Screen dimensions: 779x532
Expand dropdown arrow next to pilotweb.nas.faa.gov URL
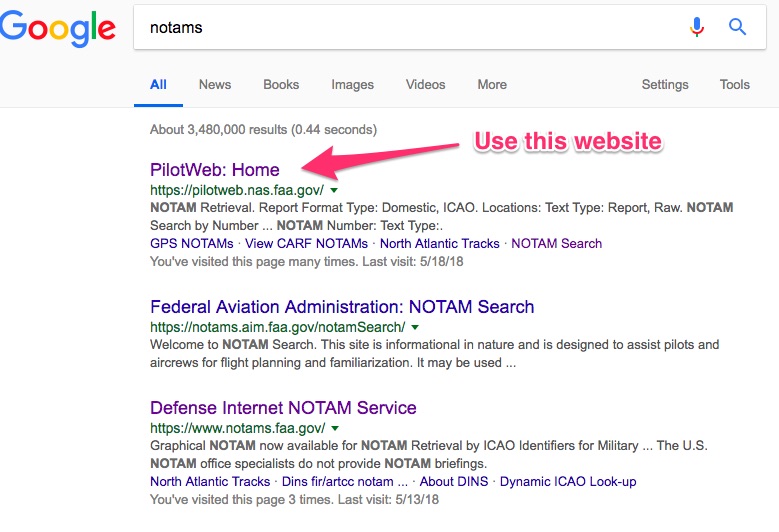click(x=334, y=190)
